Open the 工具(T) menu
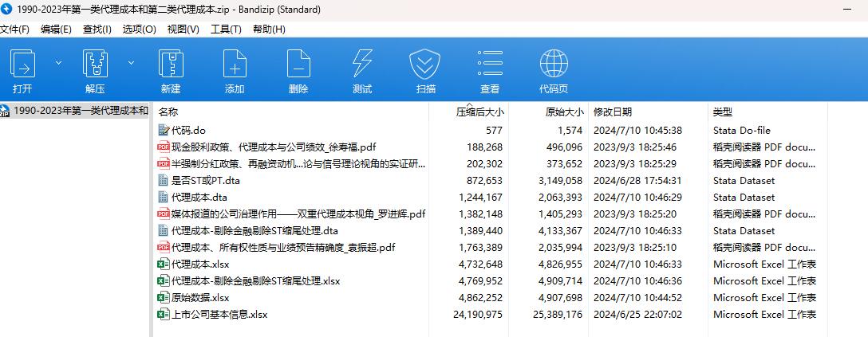 (226, 29)
